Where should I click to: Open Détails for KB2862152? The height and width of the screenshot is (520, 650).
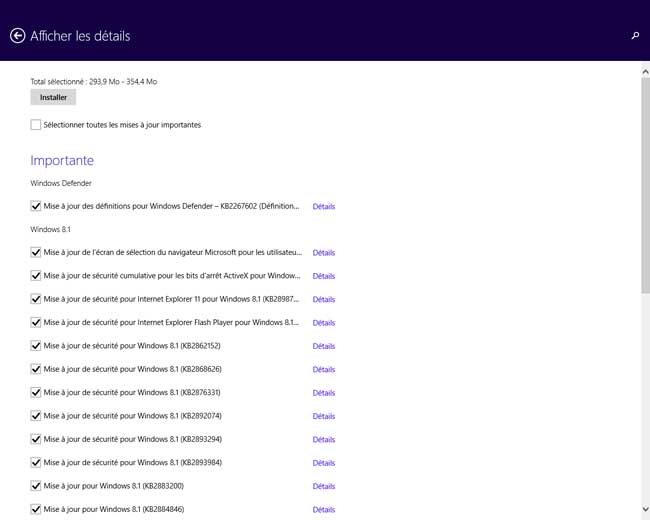[x=324, y=346]
